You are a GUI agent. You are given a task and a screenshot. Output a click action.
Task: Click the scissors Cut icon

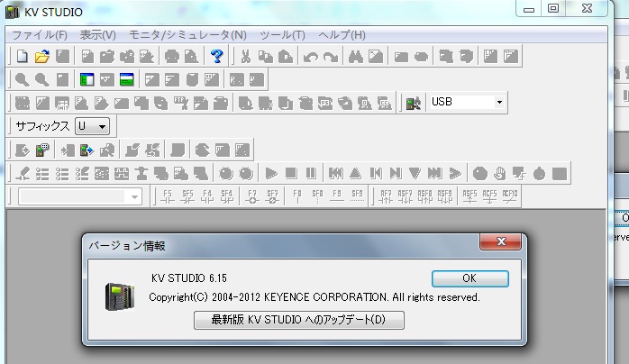245,56
